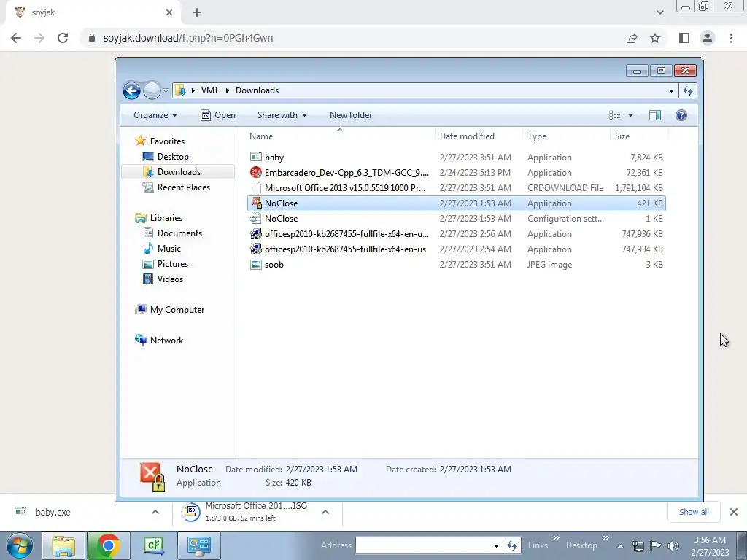Open the Chrome tab search chevron
The width and height of the screenshot is (747, 560).
coord(659,12)
